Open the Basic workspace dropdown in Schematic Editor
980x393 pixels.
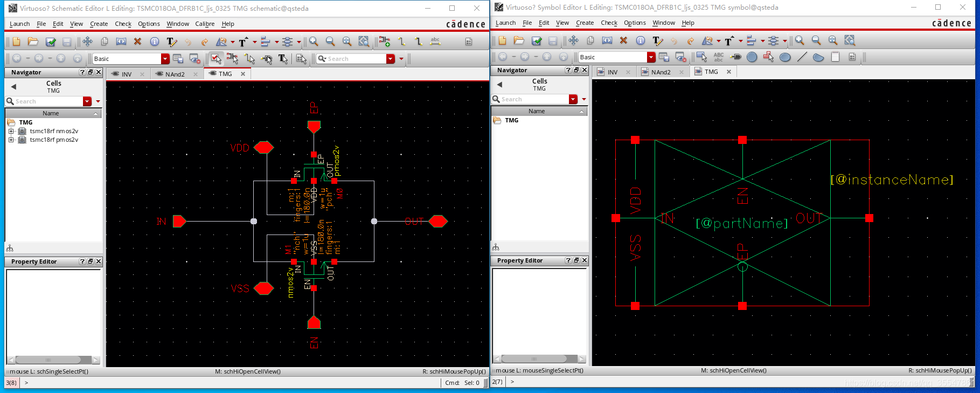pos(165,59)
